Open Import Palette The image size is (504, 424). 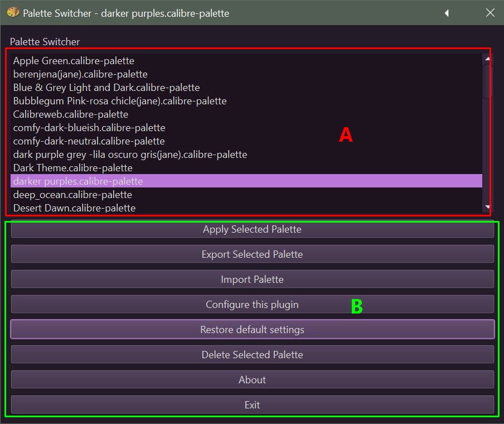[x=253, y=280]
